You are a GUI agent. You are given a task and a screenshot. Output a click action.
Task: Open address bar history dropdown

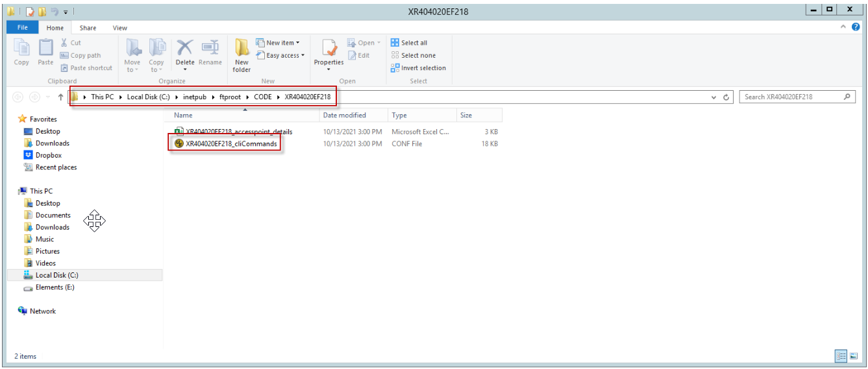click(714, 97)
